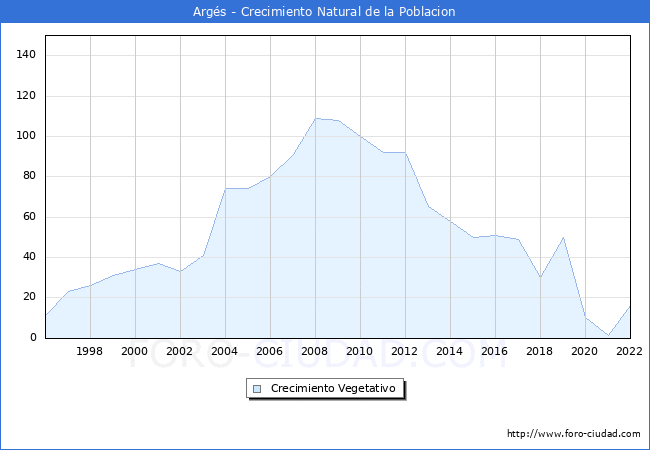Click the x-axis label 1998
This screenshot has width=650, height=450.
(90, 351)
